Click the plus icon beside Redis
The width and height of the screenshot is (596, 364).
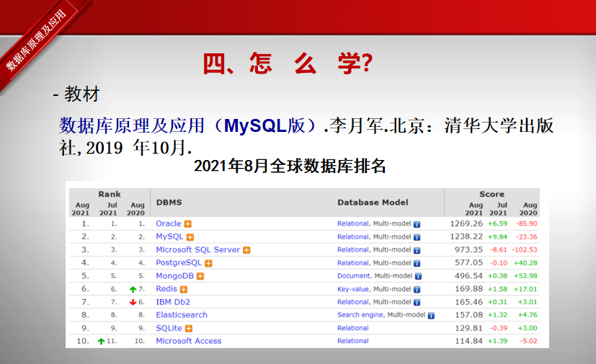click(x=184, y=290)
